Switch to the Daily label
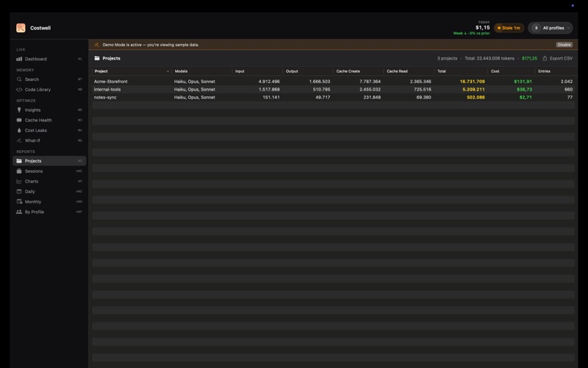This screenshot has width=588, height=368. [30, 191]
